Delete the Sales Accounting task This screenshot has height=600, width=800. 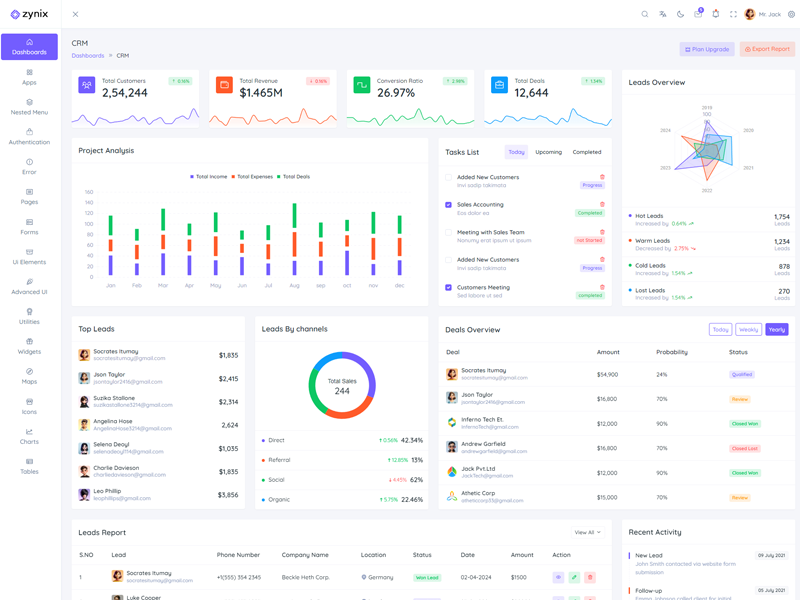click(x=602, y=204)
